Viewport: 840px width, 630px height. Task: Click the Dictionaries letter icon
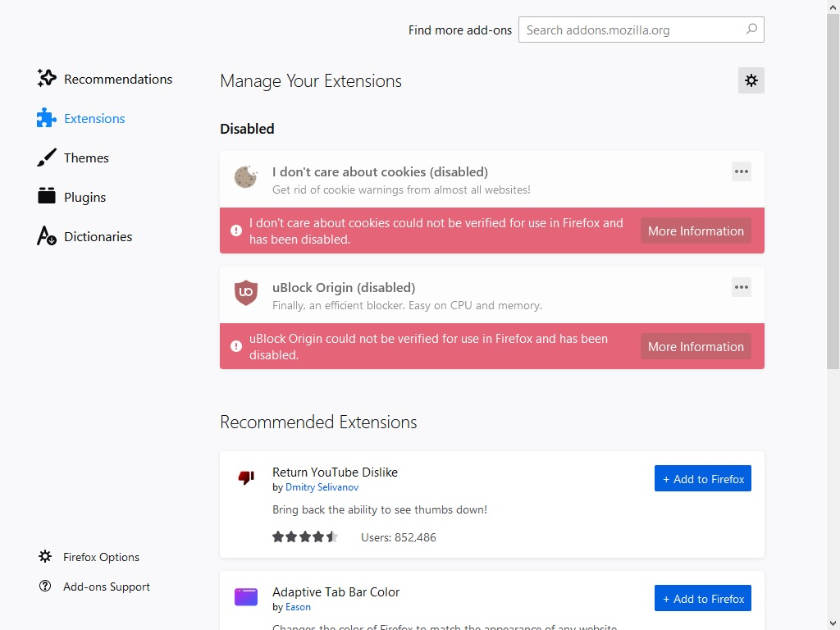pyautogui.click(x=47, y=235)
